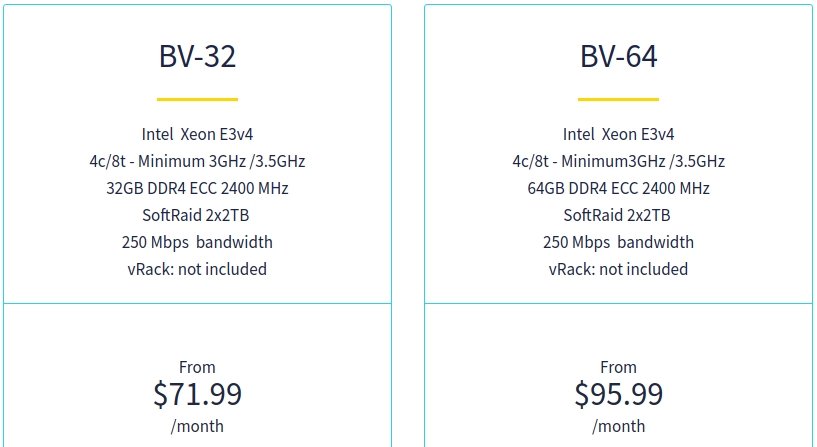Click the $71.99 price
817x447 pixels.
coord(197,394)
